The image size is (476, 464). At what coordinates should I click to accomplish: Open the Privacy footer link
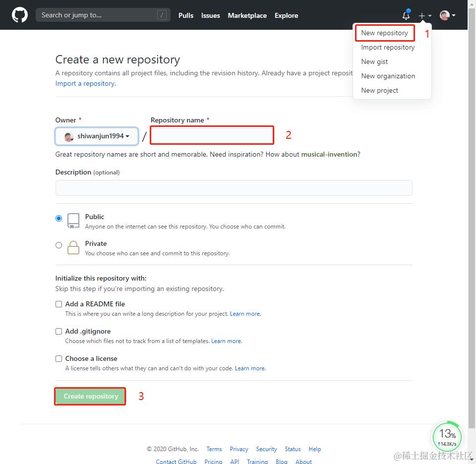tap(239, 449)
